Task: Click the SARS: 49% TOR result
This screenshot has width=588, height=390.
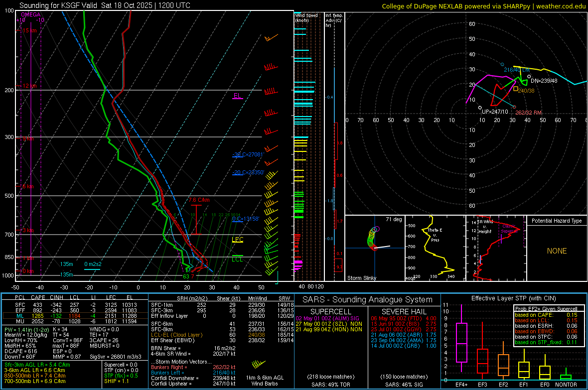Action: pos(330,385)
